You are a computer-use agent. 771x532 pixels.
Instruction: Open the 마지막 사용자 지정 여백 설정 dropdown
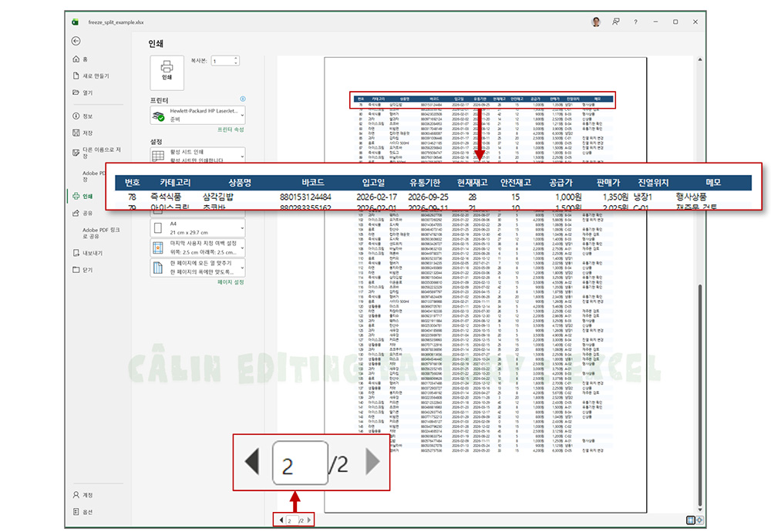197,247
